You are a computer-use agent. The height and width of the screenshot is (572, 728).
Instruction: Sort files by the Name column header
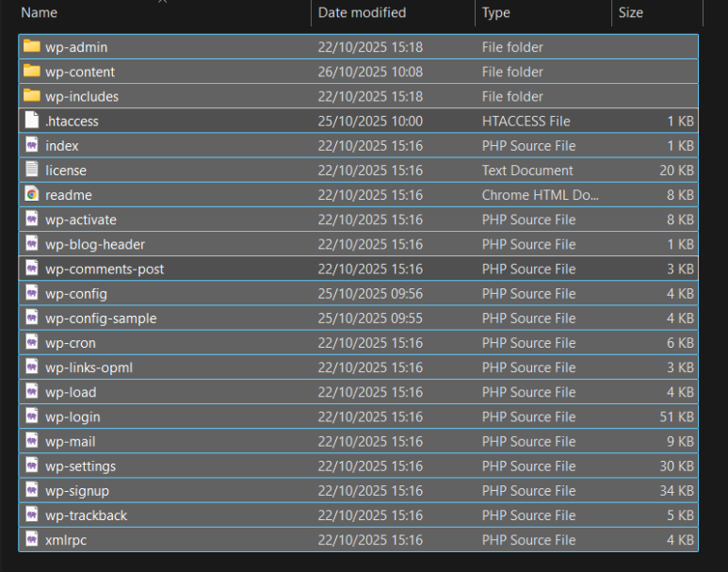[x=40, y=13]
